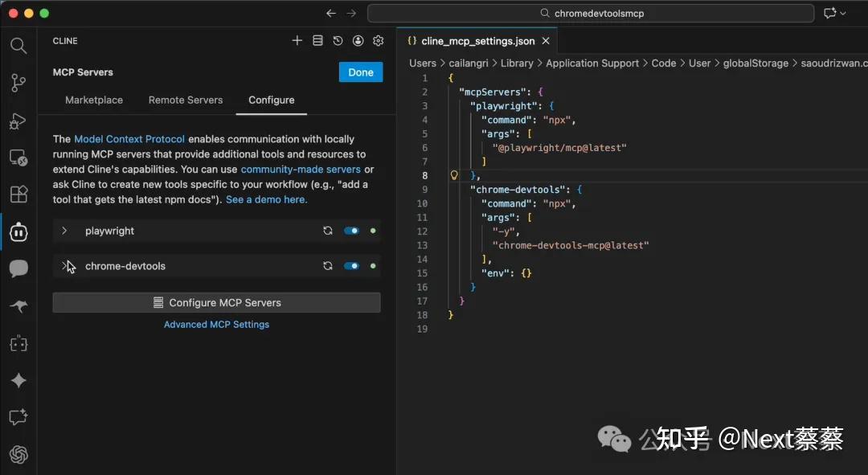Image resolution: width=868 pixels, height=475 pixels.
Task: Expand the chrome-devtools server entry
Action: pos(64,266)
